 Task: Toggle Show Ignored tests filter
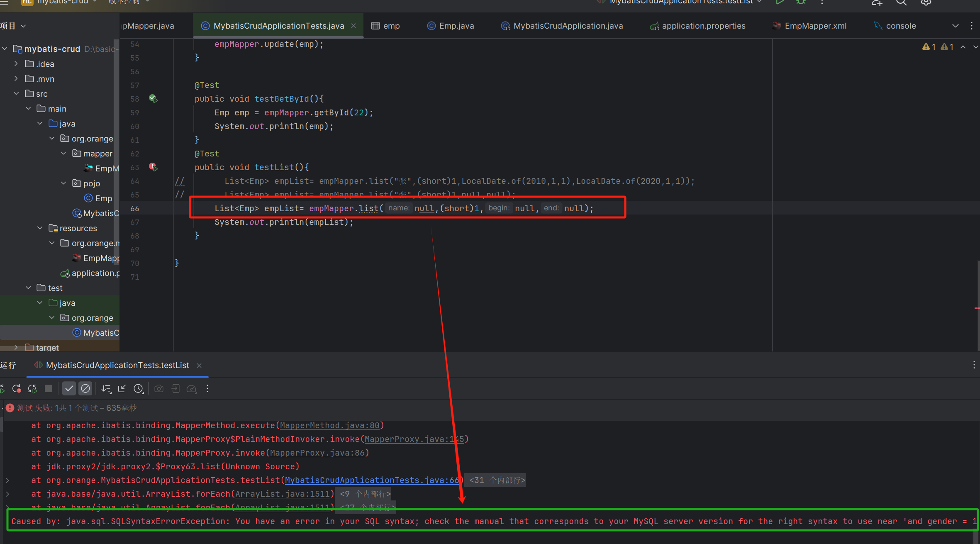click(x=85, y=389)
